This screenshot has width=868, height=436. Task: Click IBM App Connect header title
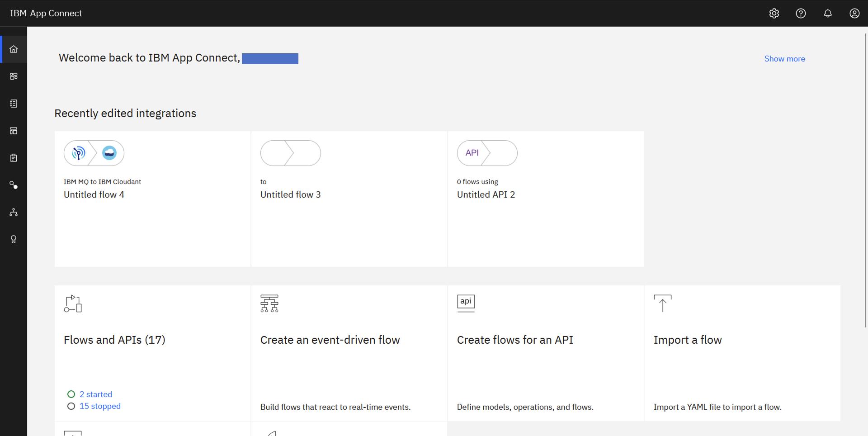click(x=46, y=14)
